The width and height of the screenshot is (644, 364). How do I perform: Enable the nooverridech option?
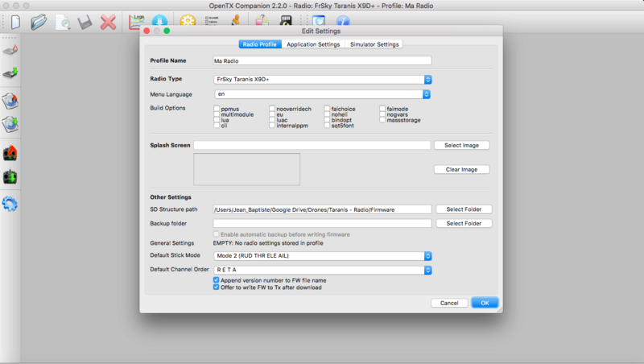[x=272, y=109]
